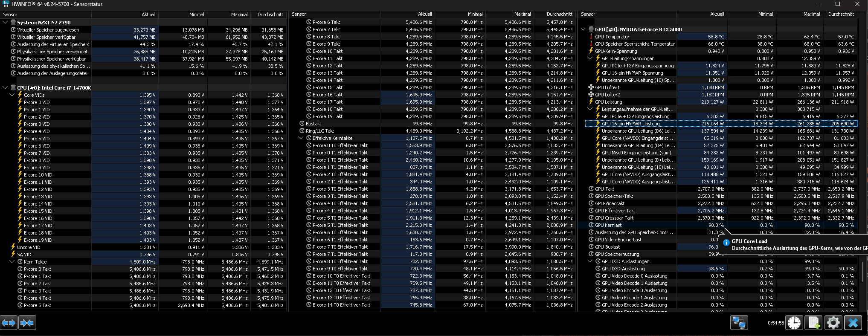
Task: Click the Durchschnitt column header in right panel
Action: (840, 14)
